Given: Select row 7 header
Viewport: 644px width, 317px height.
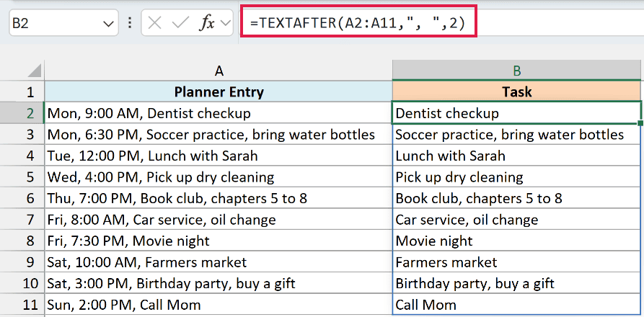Looking at the screenshot, I should click(22, 220).
